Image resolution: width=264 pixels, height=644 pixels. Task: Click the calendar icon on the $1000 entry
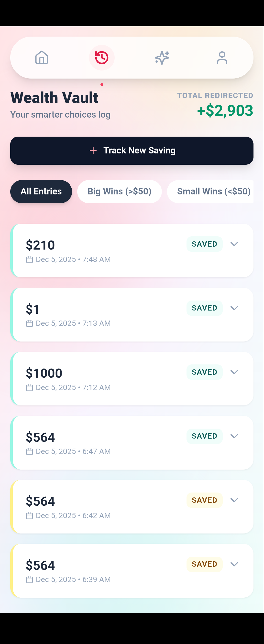[30, 387]
